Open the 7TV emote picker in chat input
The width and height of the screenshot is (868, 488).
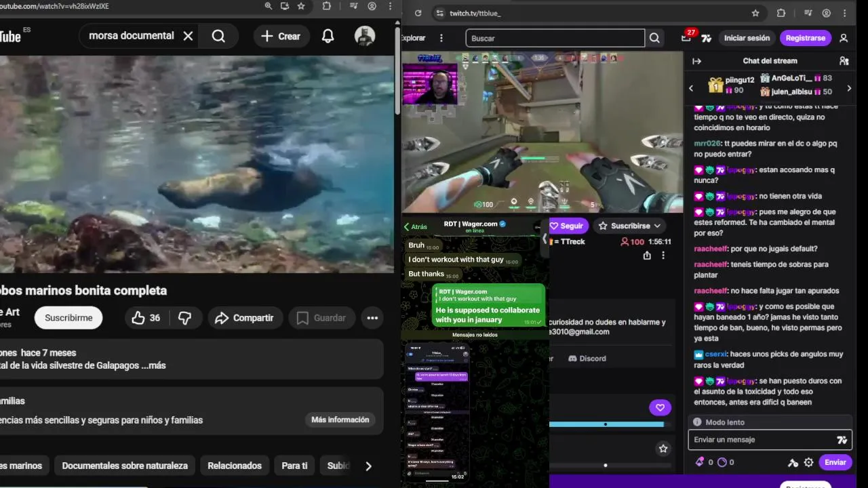coord(842,440)
